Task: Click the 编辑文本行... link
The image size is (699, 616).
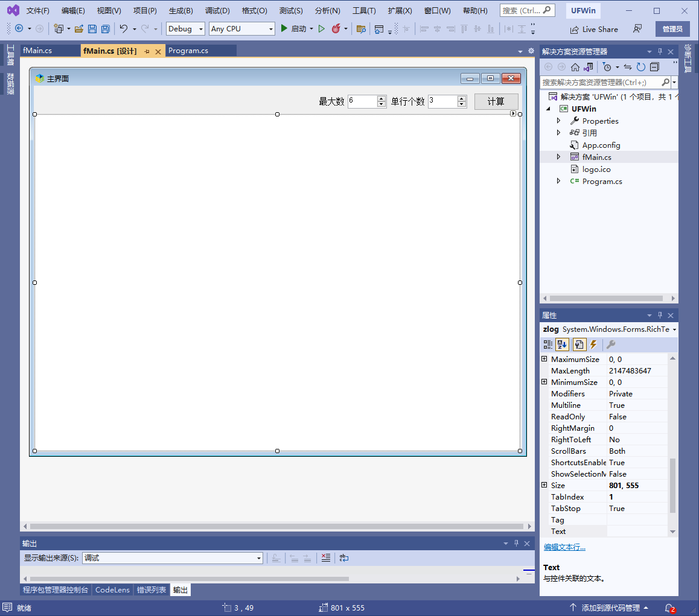Action: click(564, 547)
